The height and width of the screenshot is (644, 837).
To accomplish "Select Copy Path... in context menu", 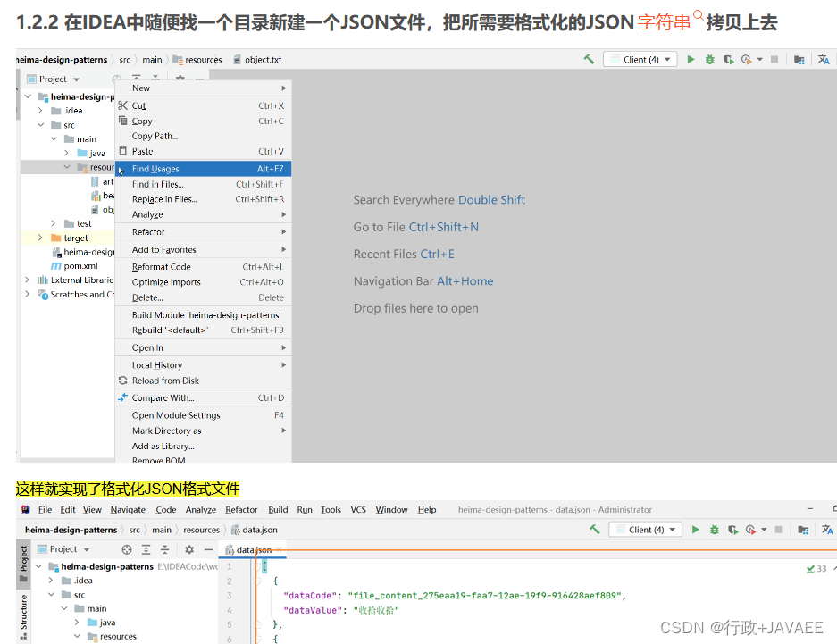I will click(x=204, y=136).
